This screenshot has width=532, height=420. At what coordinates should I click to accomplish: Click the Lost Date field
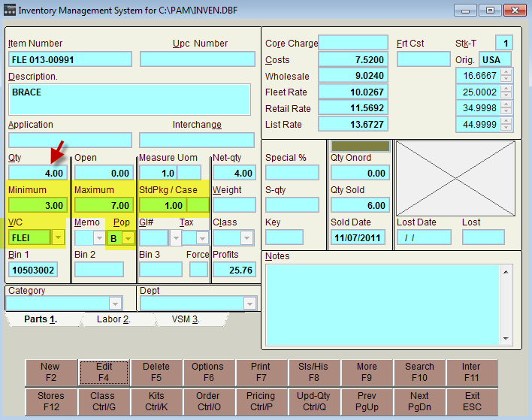(x=424, y=237)
